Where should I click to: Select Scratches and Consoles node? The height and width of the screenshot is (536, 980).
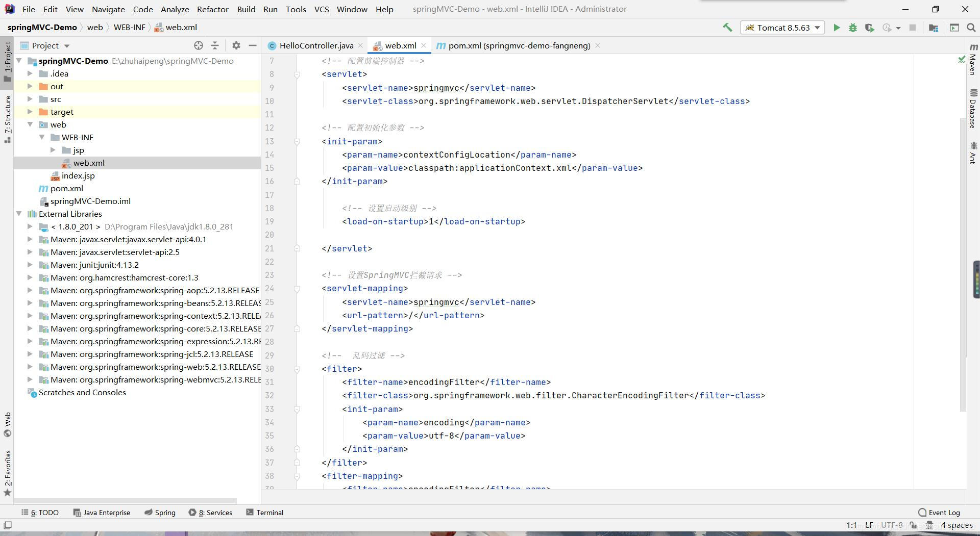(x=82, y=392)
